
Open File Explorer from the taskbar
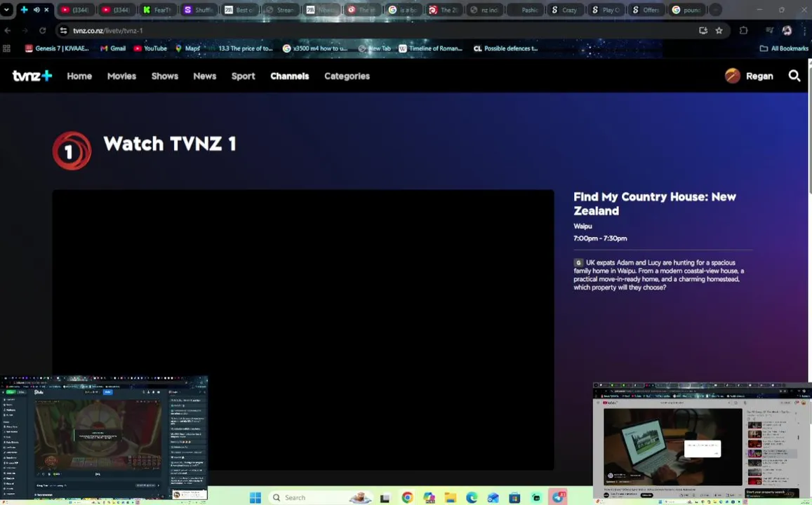(x=451, y=498)
